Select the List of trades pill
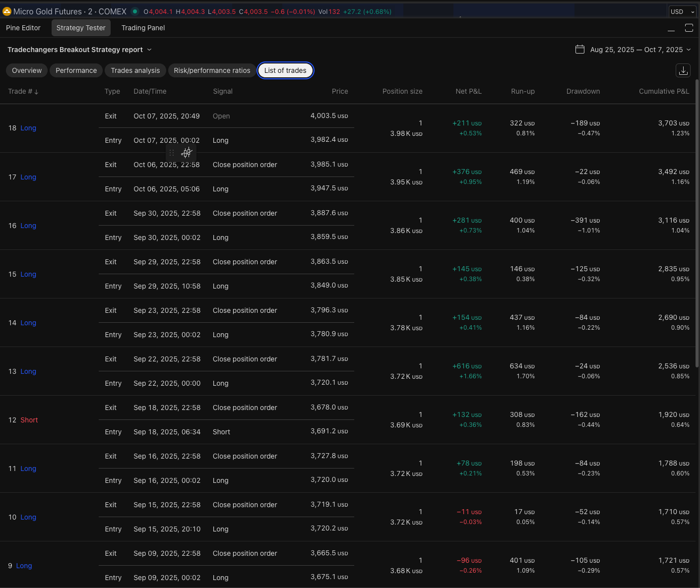 (285, 70)
